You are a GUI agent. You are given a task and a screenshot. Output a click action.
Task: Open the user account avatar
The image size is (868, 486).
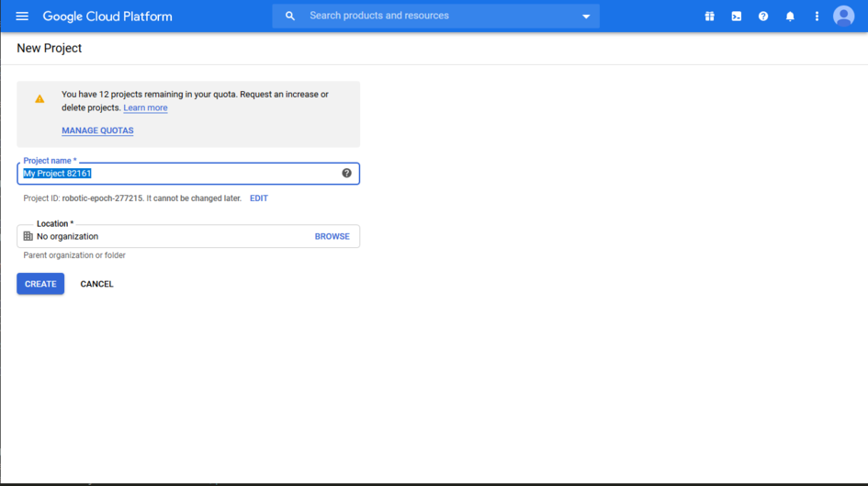(843, 16)
